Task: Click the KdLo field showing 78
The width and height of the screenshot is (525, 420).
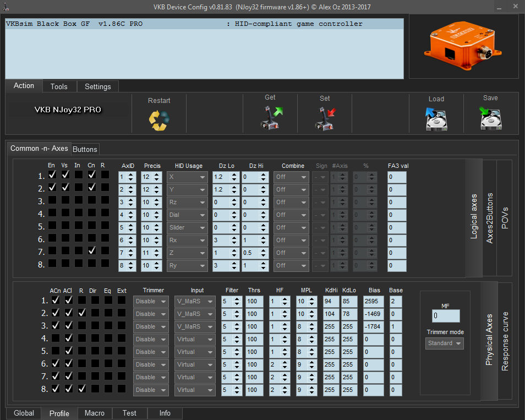Action: 349,314
